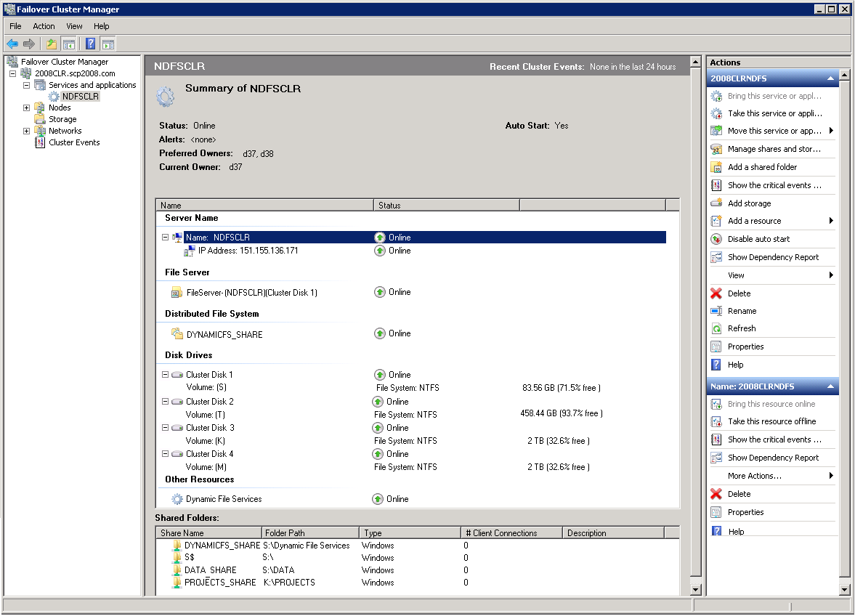Click Take this resource offline
Screen dimensions: 855x616
pyautogui.click(x=771, y=421)
